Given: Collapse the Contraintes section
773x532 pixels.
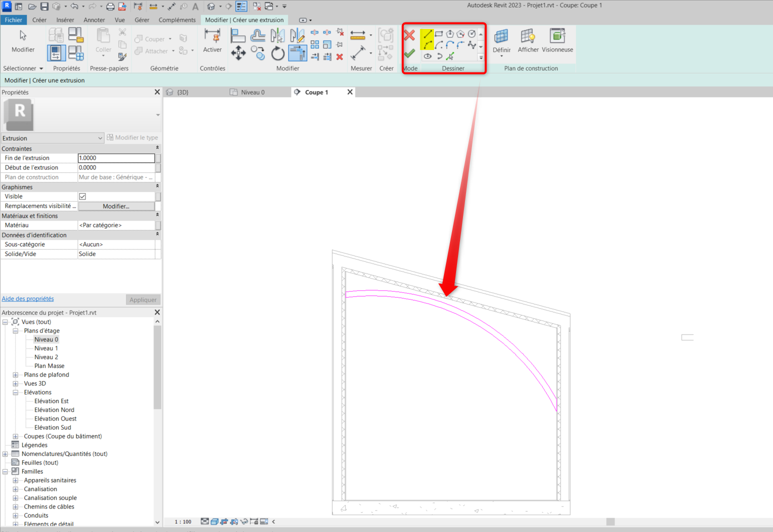Looking at the screenshot, I should [157, 148].
